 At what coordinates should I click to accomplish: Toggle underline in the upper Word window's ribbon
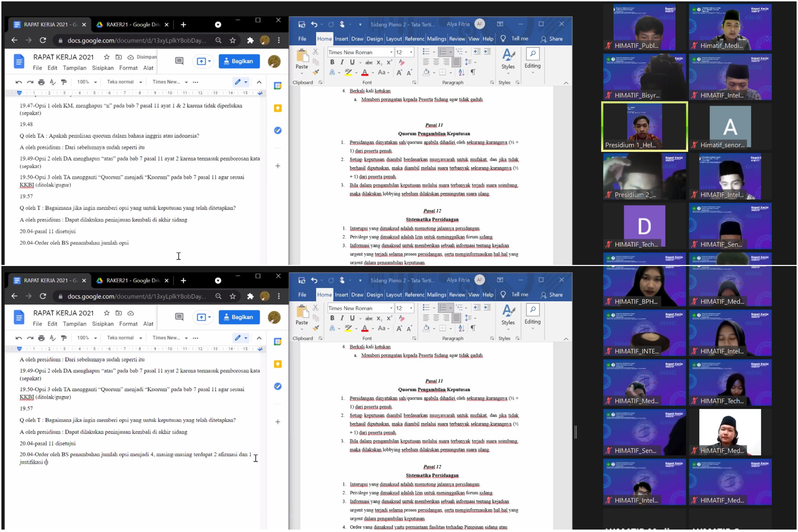click(352, 62)
